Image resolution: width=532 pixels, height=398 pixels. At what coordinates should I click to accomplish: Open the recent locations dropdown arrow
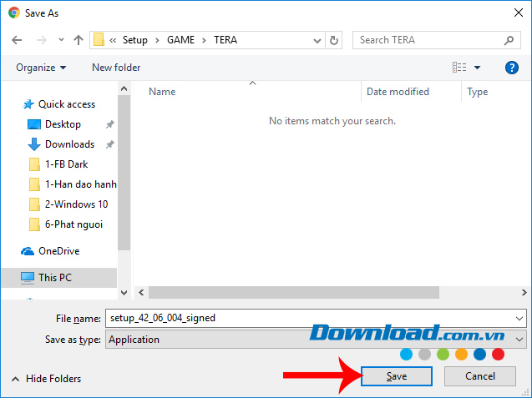tap(62, 40)
